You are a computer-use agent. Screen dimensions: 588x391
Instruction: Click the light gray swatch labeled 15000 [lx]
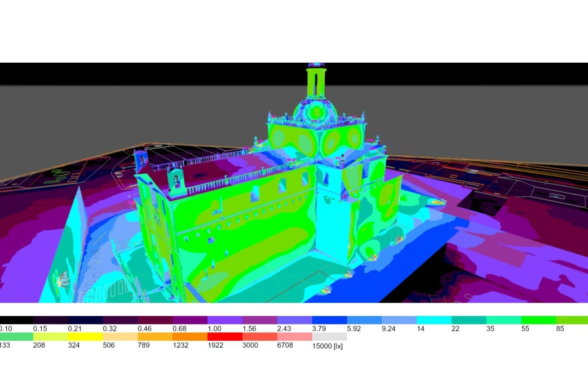[329, 336]
